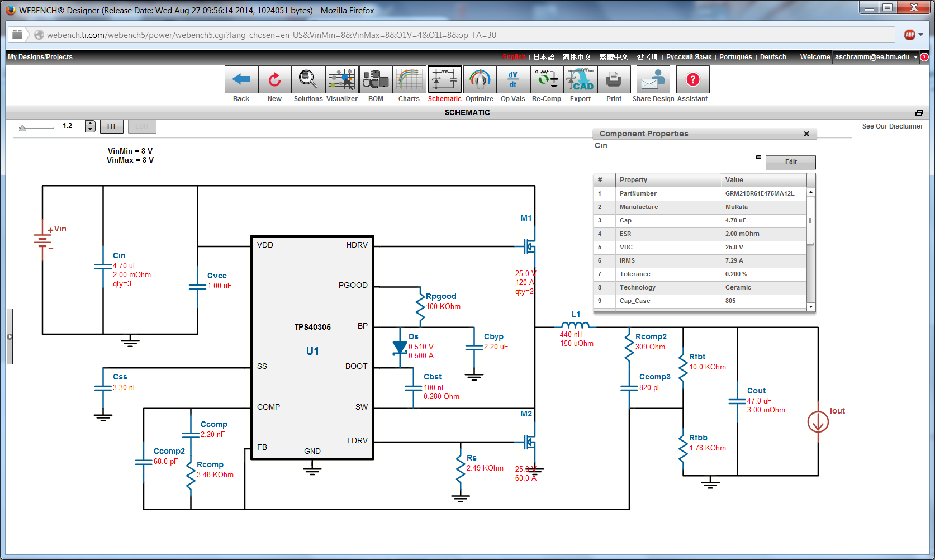Click the properties table scroll-up arrow

click(x=811, y=192)
